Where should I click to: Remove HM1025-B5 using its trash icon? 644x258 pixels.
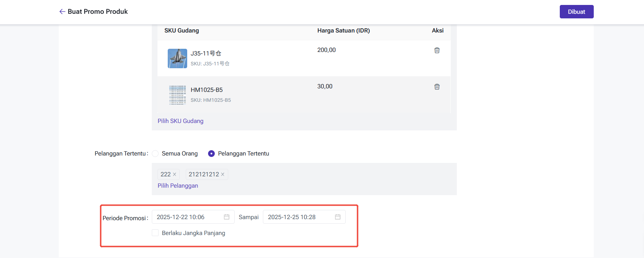(x=437, y=87)
